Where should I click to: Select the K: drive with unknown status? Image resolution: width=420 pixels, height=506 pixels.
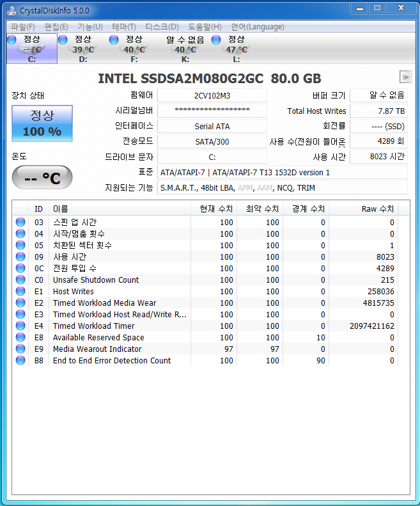(x=185, y=49)
